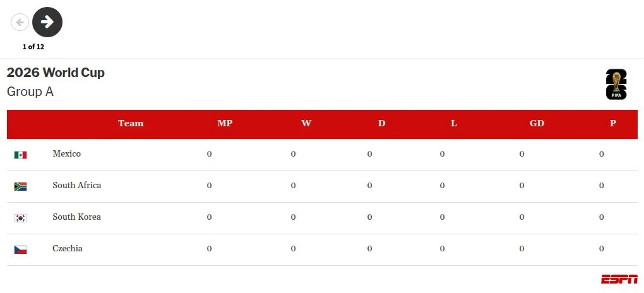Go to the next slide arrow
644x293 pixels.
pos(47,22)
